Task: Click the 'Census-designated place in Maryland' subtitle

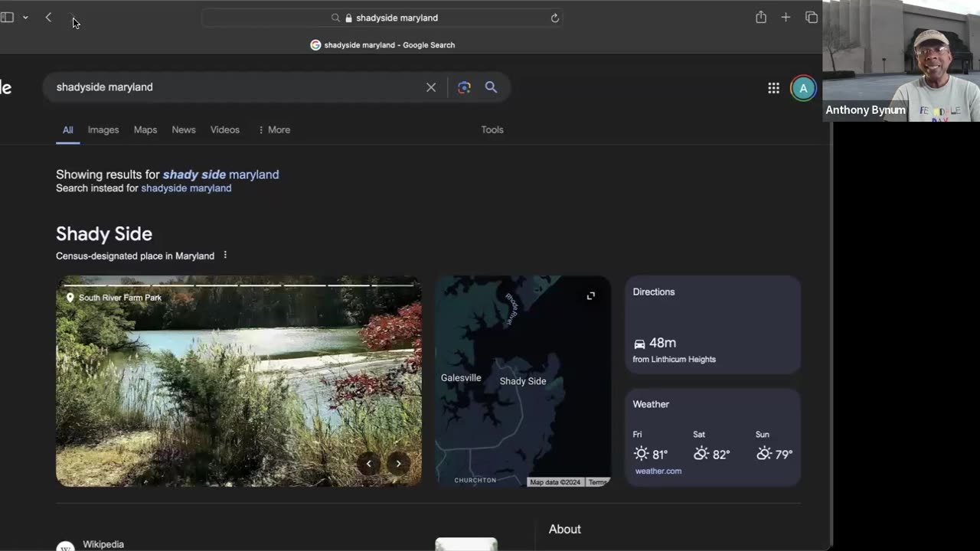Action: click(x=135, y=256)
